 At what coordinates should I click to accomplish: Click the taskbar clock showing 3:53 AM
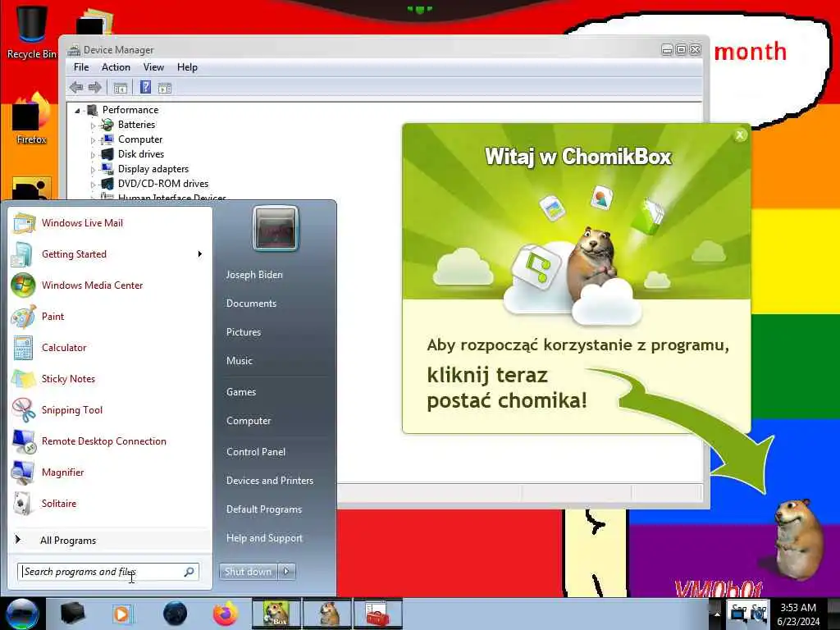(798, 614)
